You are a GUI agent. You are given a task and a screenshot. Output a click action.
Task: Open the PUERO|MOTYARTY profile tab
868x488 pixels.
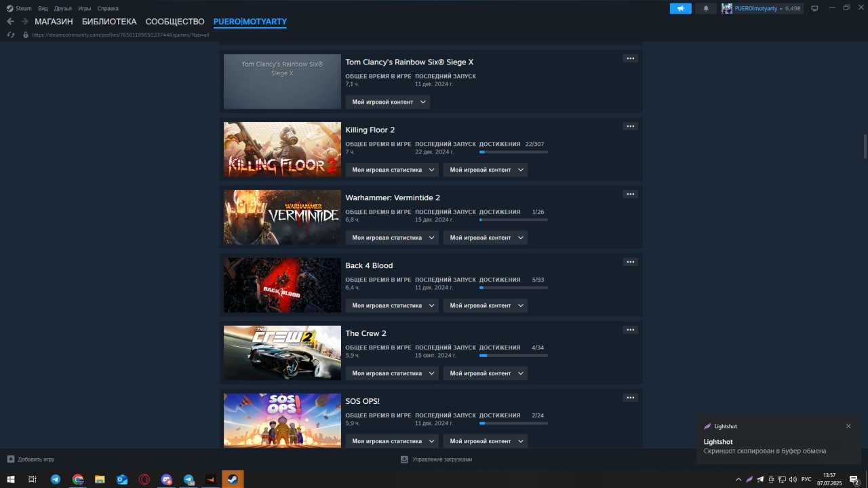pos(250,22)
